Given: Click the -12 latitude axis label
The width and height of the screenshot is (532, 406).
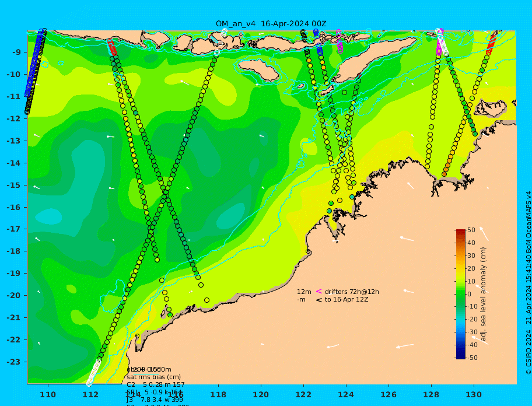Looking at the screenshot, I should (x=13, y=119).
